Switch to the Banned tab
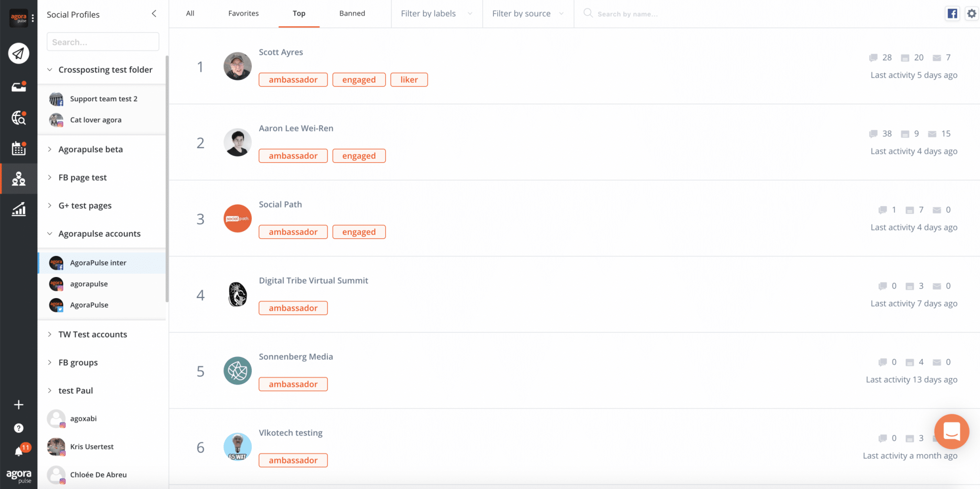The image size is (980, 489). tap(352, 13)
